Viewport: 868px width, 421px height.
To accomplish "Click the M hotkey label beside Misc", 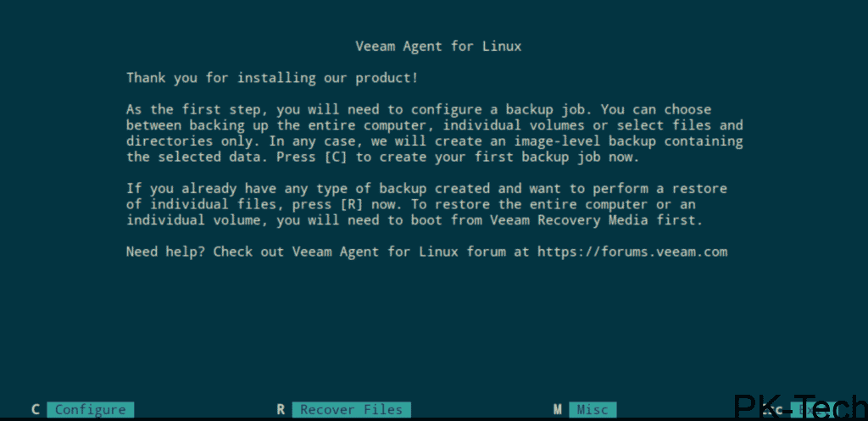I will (557, 410).
